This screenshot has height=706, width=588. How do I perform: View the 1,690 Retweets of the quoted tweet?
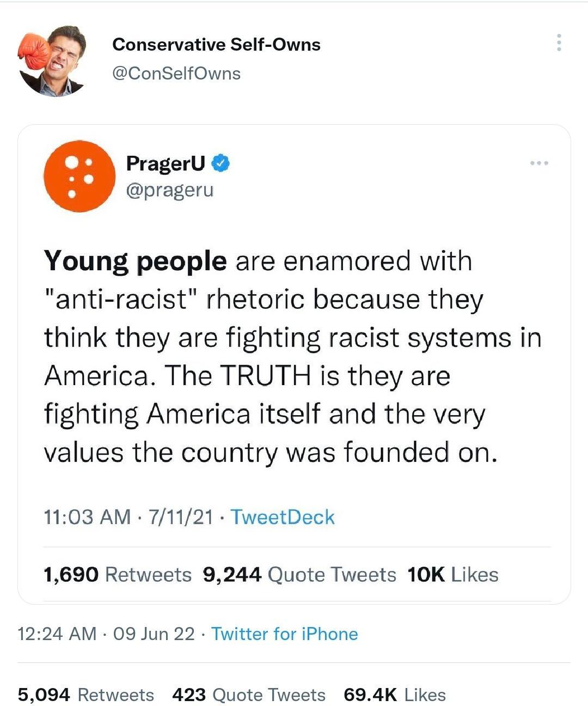click(117, 574)
